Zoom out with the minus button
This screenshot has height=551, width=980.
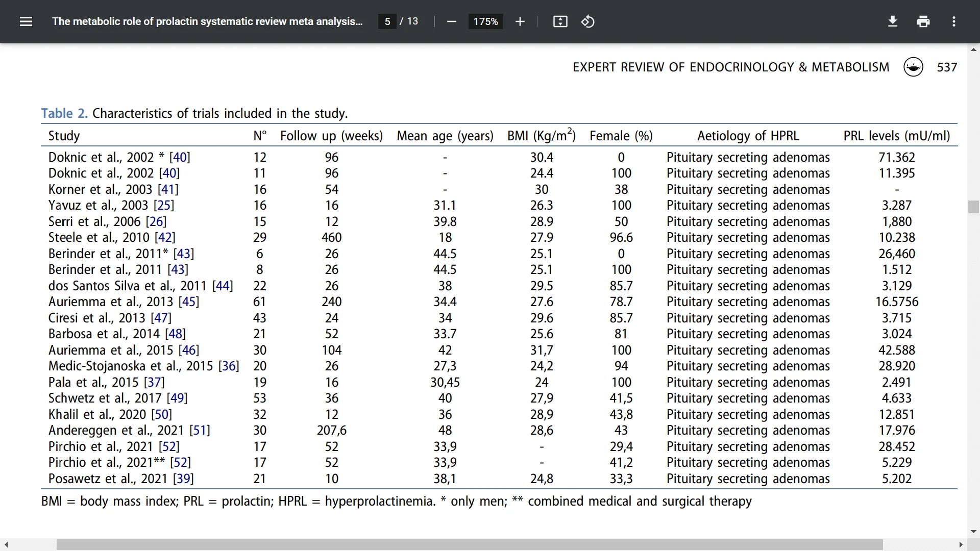point(451,21)
